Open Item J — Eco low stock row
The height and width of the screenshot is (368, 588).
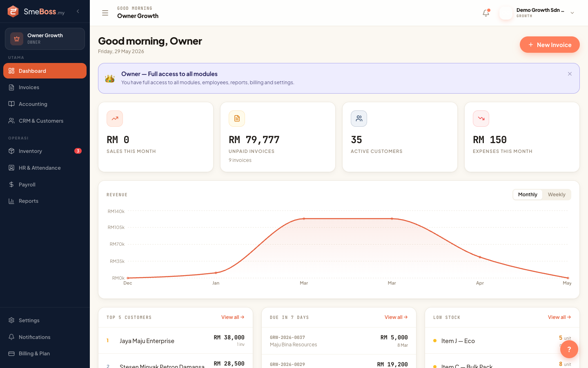tap(502, 341)
